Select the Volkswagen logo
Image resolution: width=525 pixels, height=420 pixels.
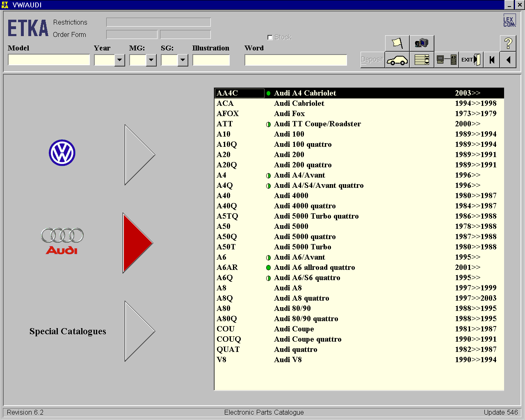coord(62,153)
